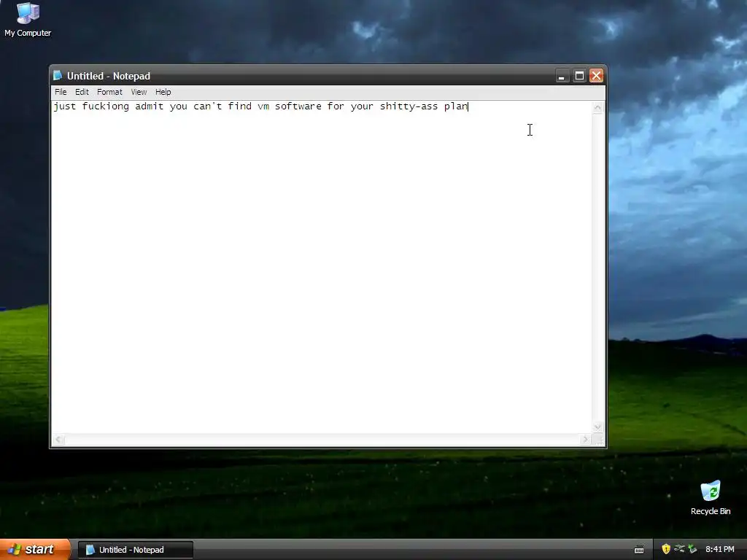Image resolution: width=747 pixels, height=560 pixels.
Task: Click the horizontal scrollbar left arrow
Action: (58, 440)
